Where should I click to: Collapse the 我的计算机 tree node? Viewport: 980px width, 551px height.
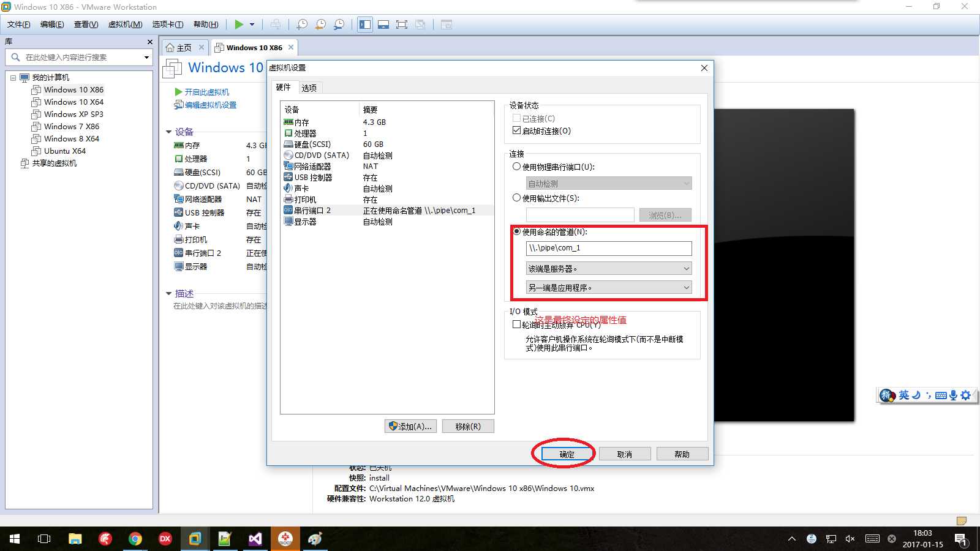tap(13, 78)
